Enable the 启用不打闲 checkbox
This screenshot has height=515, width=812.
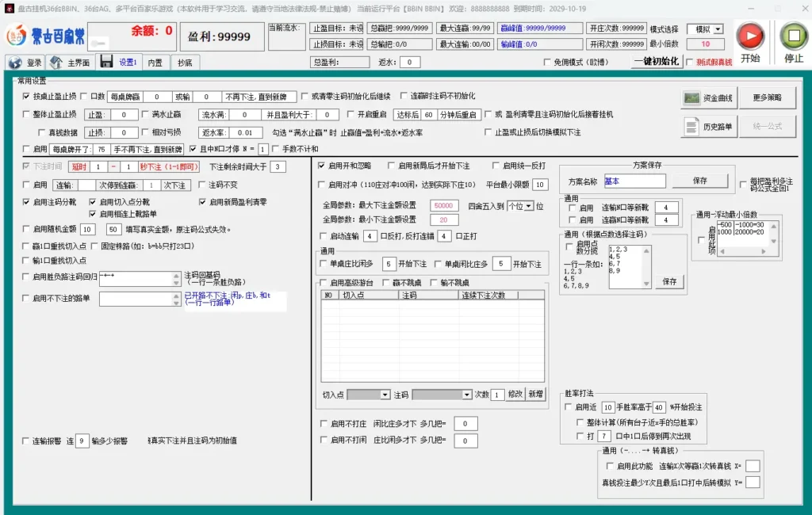(324, 440)
